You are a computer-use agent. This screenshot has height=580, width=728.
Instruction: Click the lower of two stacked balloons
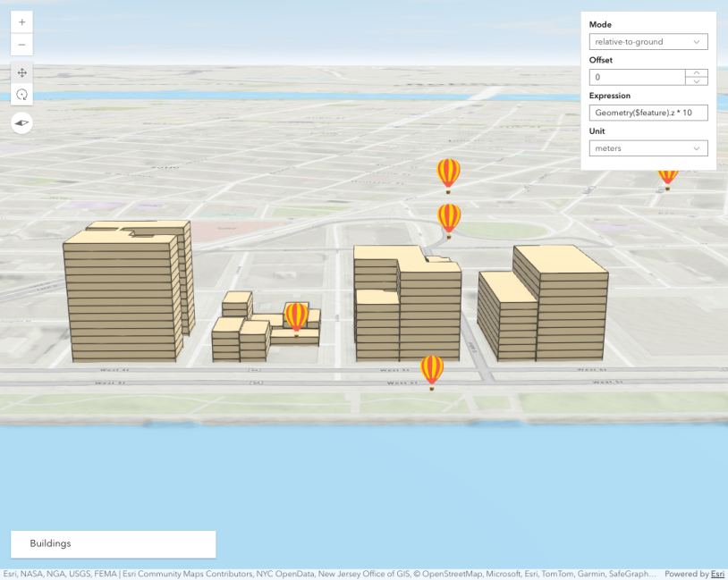click(x=449, y=219)
